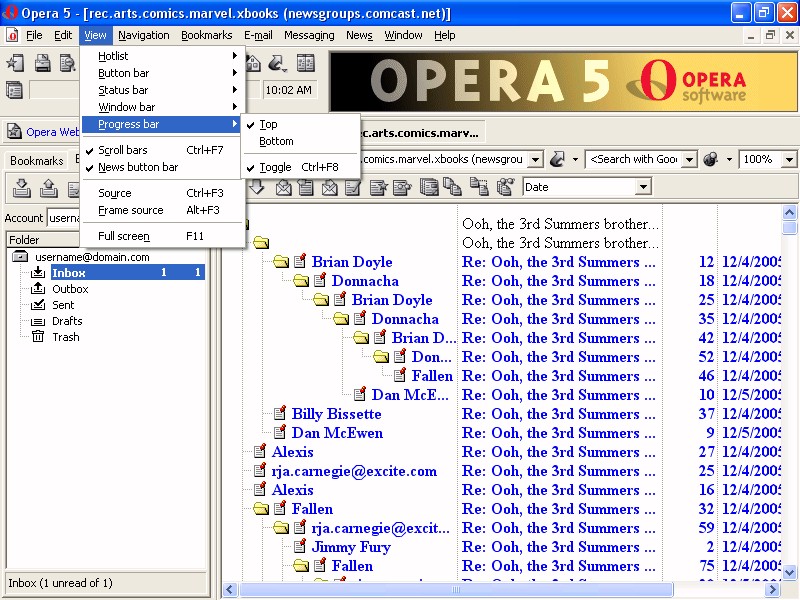Open the Opera Web link
This screenshot has width=800, height=600.
(x=53, y=132)
